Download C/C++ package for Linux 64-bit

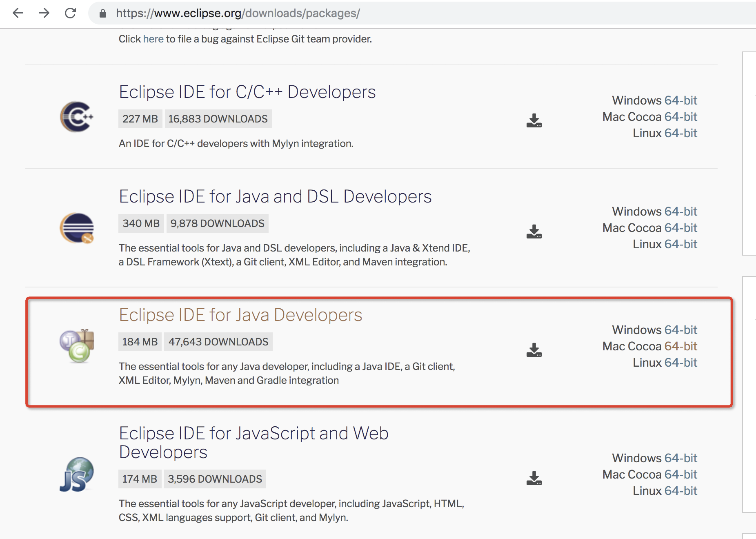coord(680,133)
